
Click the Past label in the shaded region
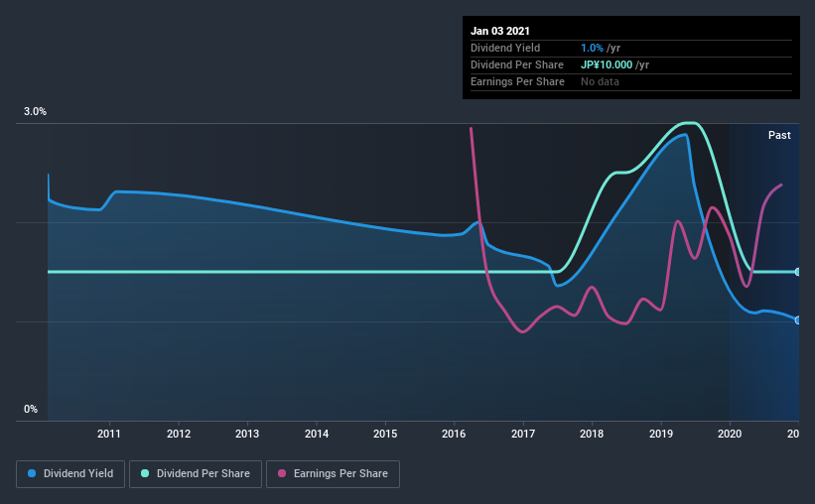click(779, 135)
